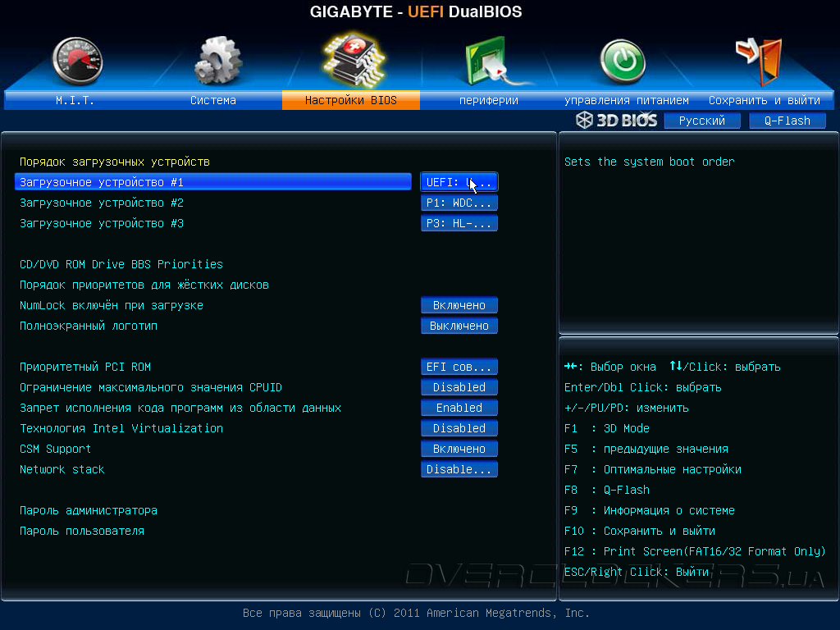Image resolution: width=840 pixels, height=630 pixels.
Task: Select Загрузочное устройство #1 row
Action: tap(213, 182)
